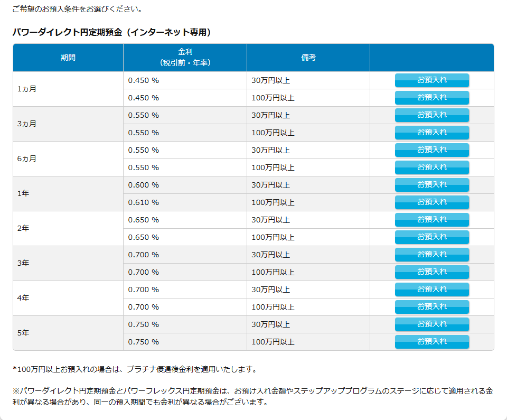Click the 期間 column header
The height and width of the screenshot is (420, 507).
[x=68, y=58]
